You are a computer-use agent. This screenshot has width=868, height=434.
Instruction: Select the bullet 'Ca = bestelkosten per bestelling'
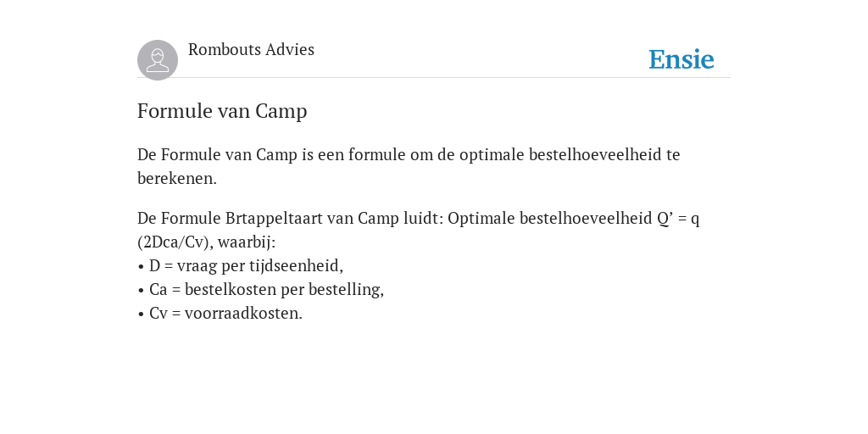click(261, 290)
